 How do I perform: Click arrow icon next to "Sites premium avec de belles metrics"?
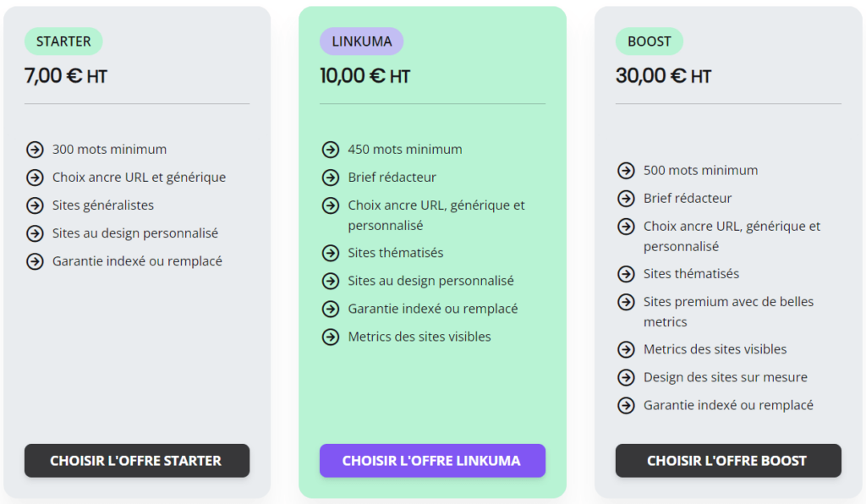pos(626,302)
